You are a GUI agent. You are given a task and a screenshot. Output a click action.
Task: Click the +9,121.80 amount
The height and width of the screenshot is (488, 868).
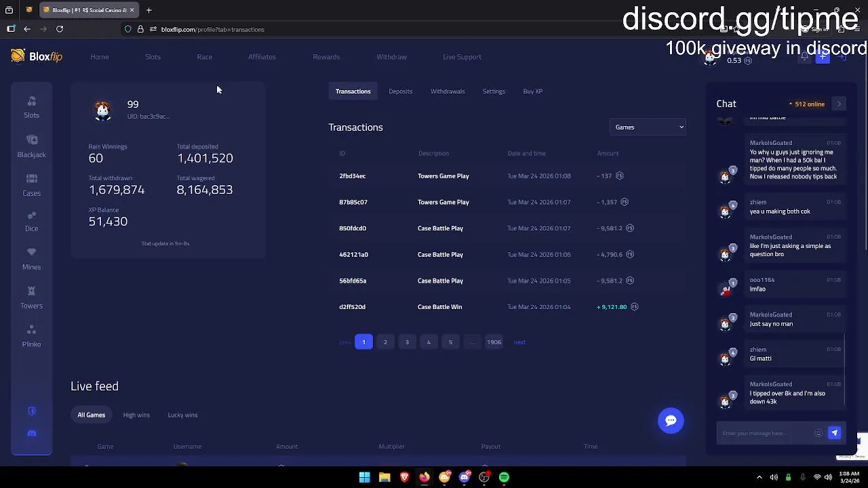pos(612,307)
